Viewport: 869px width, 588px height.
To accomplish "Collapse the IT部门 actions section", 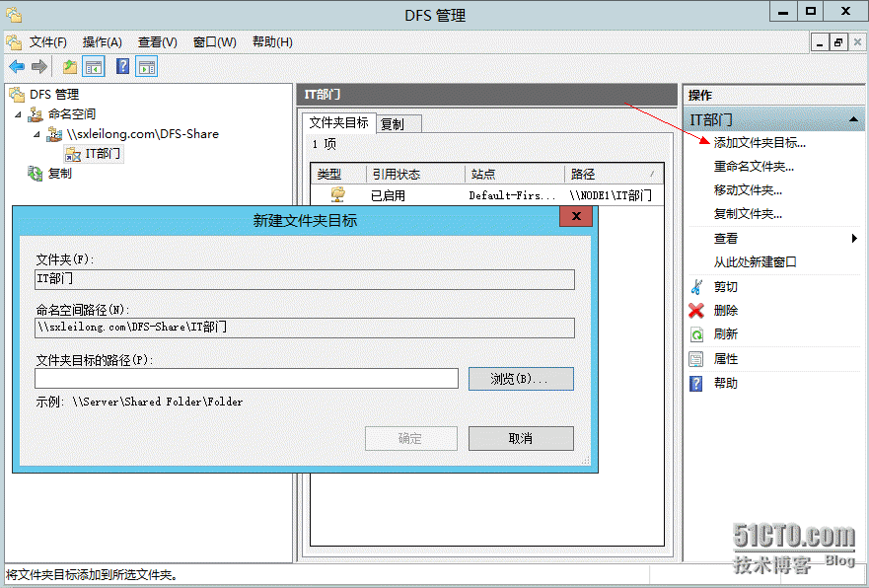I will click(x=853, y=119).
